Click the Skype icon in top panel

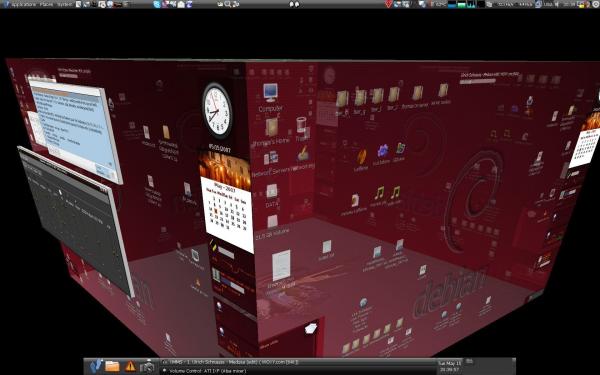point(157,4)
